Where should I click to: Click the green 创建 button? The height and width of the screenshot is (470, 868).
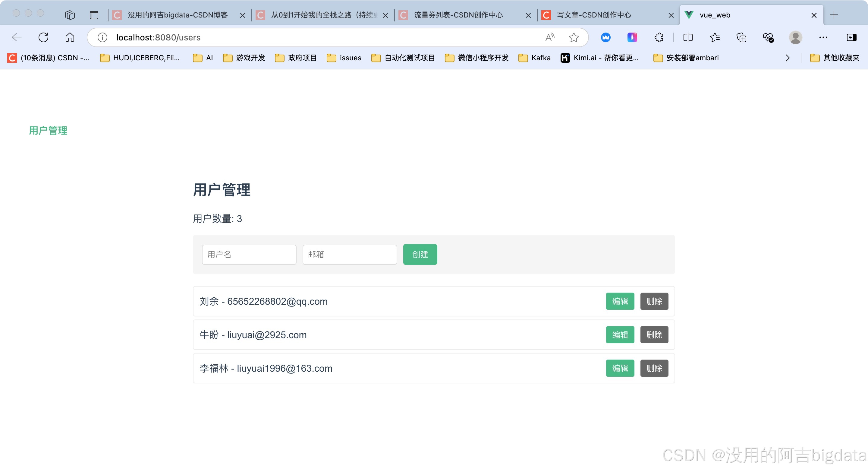tap(420, 255)
